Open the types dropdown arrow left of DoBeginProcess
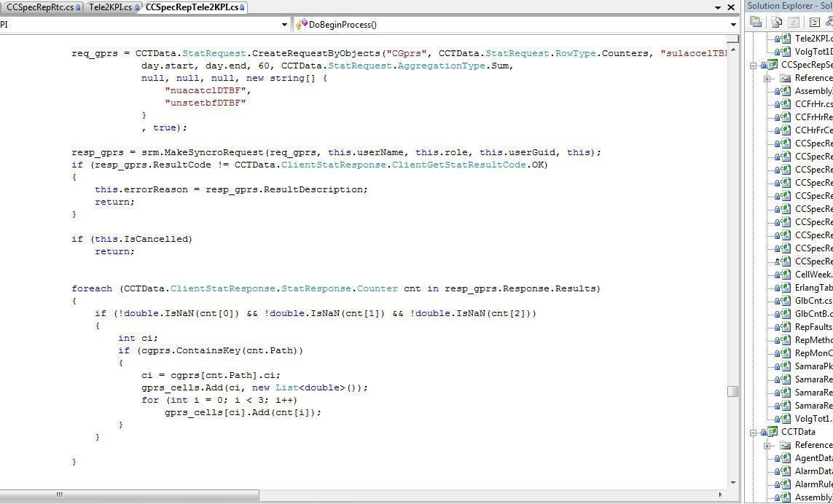 [x=285, y=25]
